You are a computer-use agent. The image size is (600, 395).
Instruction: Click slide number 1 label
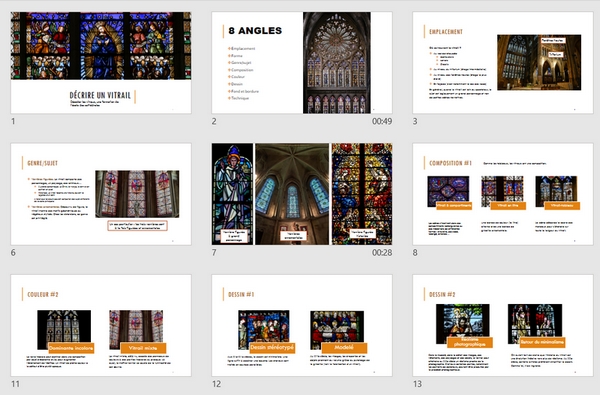pos(13,121)
